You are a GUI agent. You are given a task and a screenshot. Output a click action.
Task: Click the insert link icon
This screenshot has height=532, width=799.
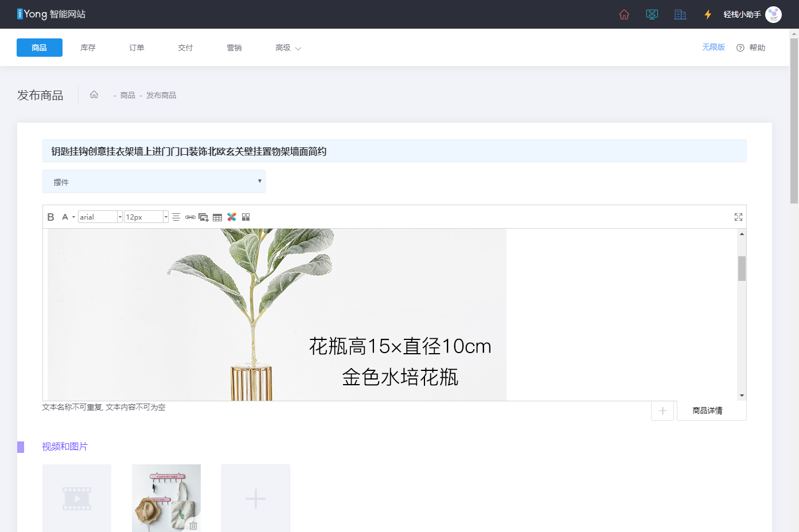(x=190, y=217)
